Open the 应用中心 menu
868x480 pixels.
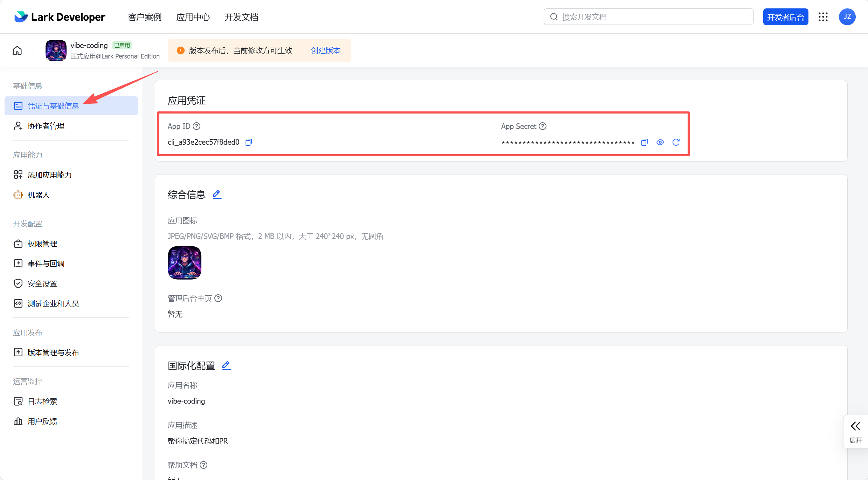(193, 17)
